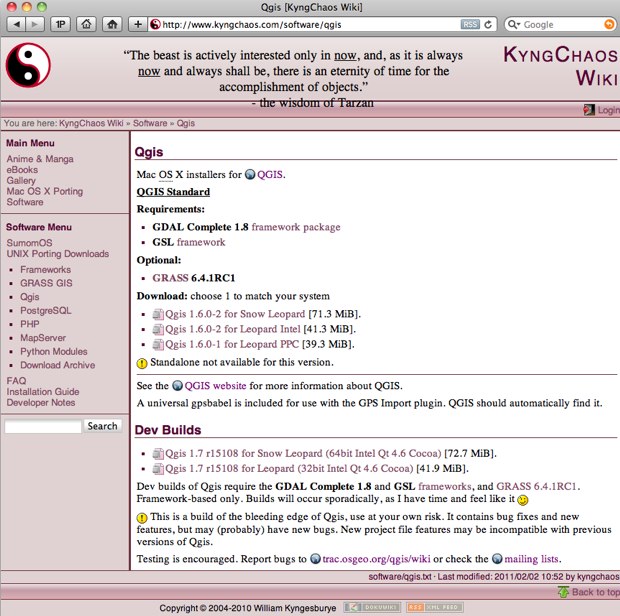Click the sidebar search text box

pyautogui.click(x=43, y=427)
